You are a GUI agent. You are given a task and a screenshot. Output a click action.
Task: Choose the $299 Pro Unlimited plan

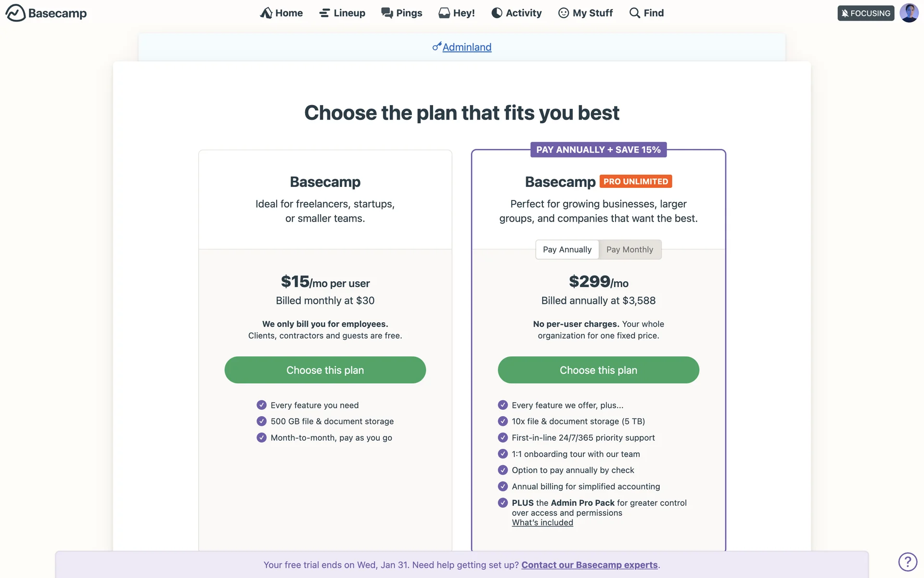(598, 370)
